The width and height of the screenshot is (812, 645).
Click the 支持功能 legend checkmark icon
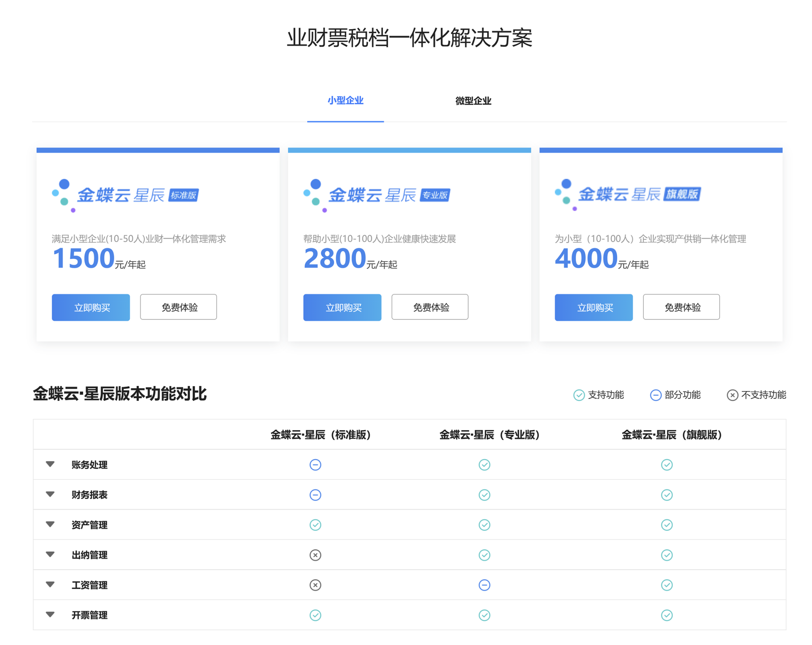coord(579,395)
